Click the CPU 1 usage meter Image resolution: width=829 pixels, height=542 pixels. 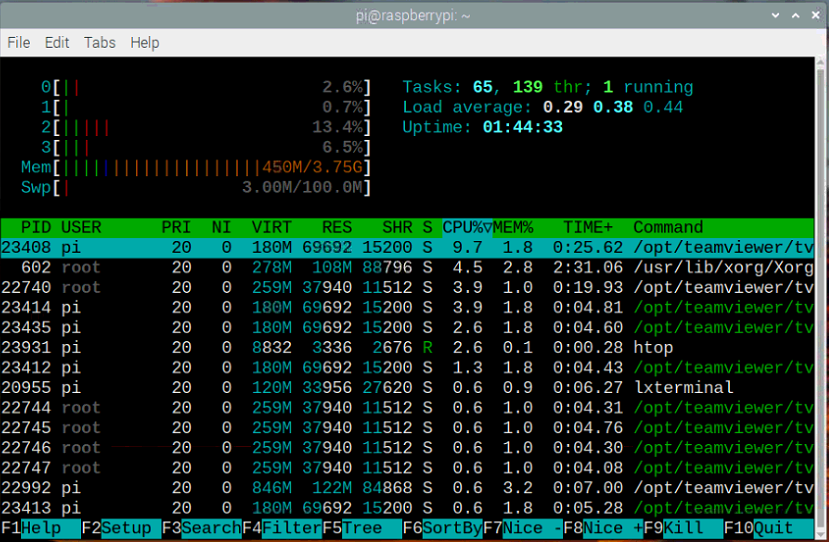[x=206, y=107]
